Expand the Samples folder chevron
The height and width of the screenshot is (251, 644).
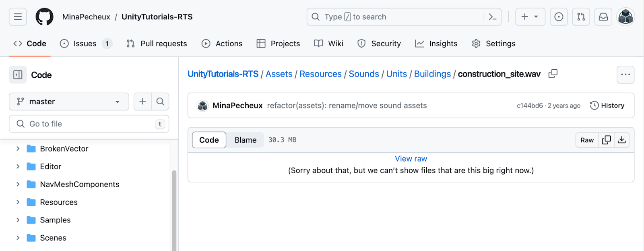coord(18,220)
